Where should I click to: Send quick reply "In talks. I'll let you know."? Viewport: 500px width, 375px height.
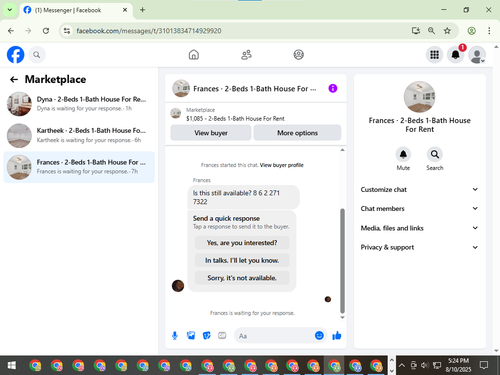242,260
